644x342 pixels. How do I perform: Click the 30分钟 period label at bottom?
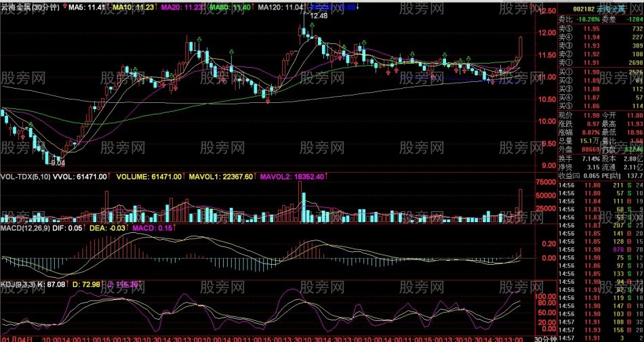[547, 339]
